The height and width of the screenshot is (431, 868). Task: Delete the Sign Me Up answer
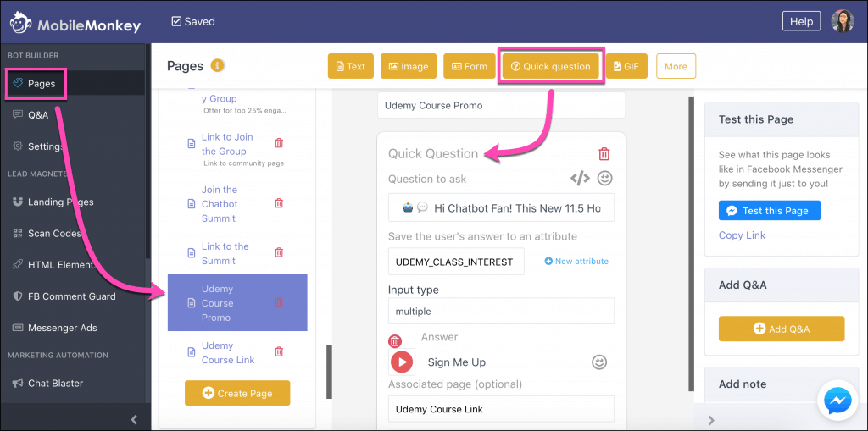click(395, 340)
